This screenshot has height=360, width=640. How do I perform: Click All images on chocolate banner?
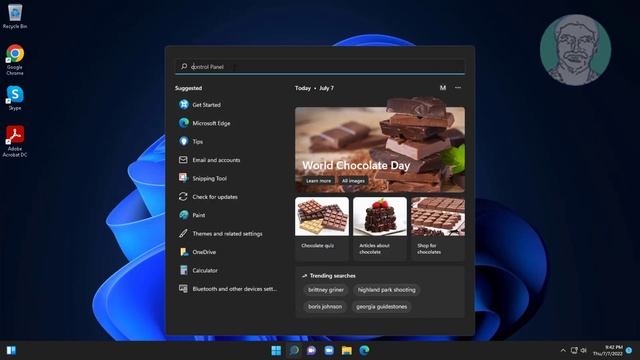tap(353, 181)
